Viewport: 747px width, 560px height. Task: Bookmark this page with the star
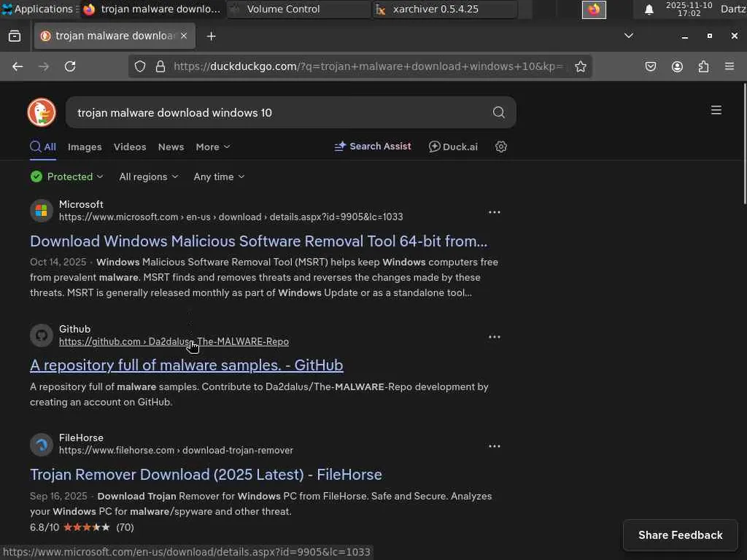[x=580, y=66]
